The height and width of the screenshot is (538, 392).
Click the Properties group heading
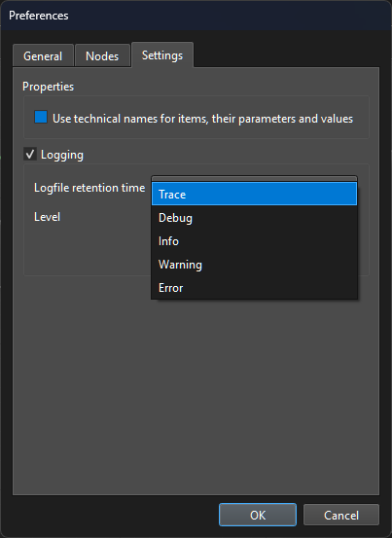[48, 87]
